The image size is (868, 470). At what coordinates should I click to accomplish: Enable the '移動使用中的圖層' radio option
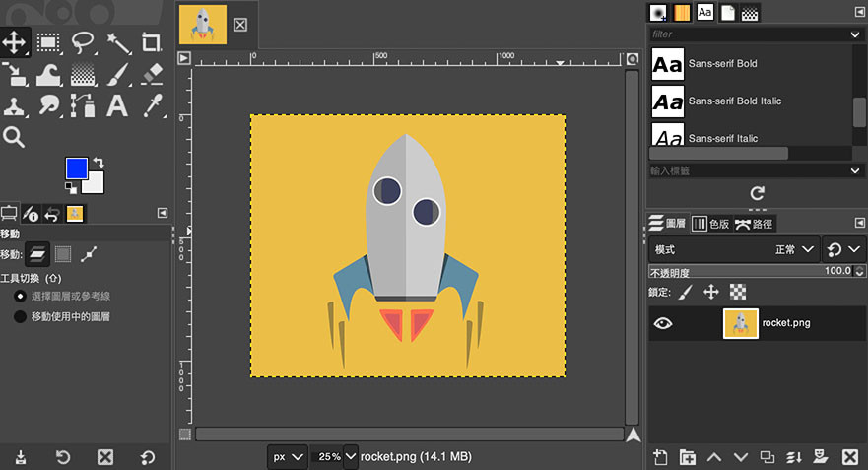pyautogui.click(x=20, y=317)
